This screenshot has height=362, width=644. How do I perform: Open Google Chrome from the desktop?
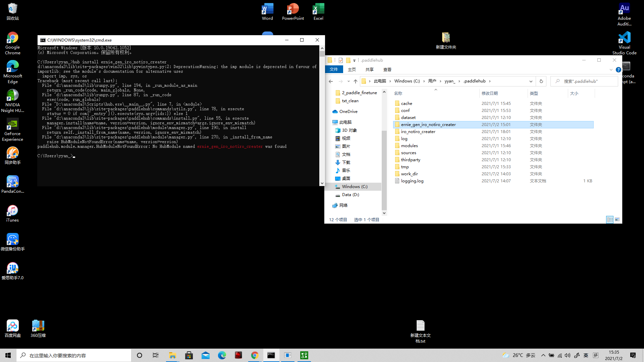(x=12, y=38)
